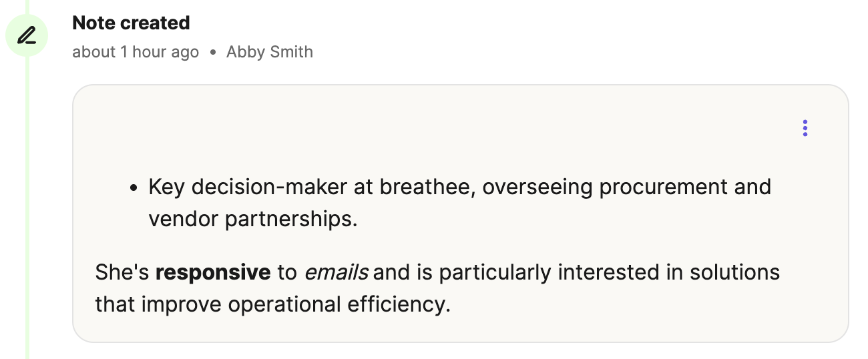Click "vendor partnerships." in the bullet text
The width and height of the screenshot is (868, 359).
[253, 219]
